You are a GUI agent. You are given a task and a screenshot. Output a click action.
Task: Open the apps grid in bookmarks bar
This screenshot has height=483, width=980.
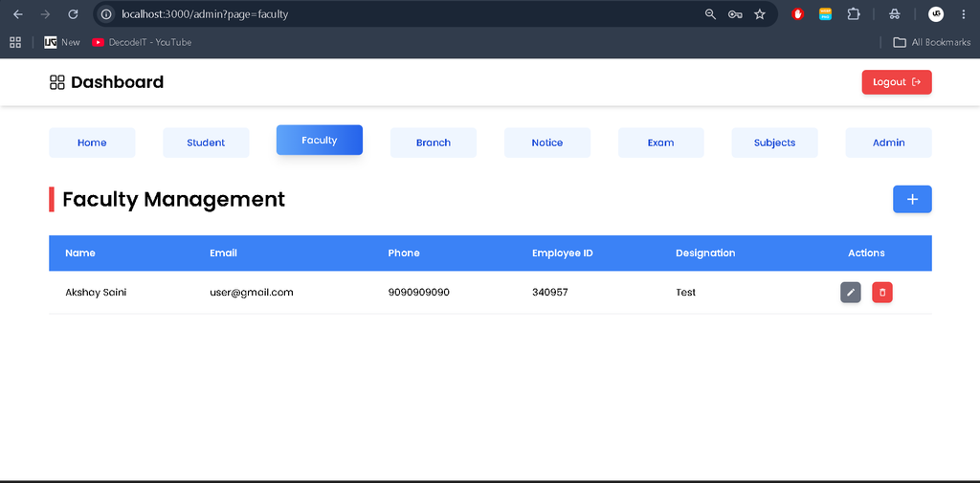(x=15, y=42)
